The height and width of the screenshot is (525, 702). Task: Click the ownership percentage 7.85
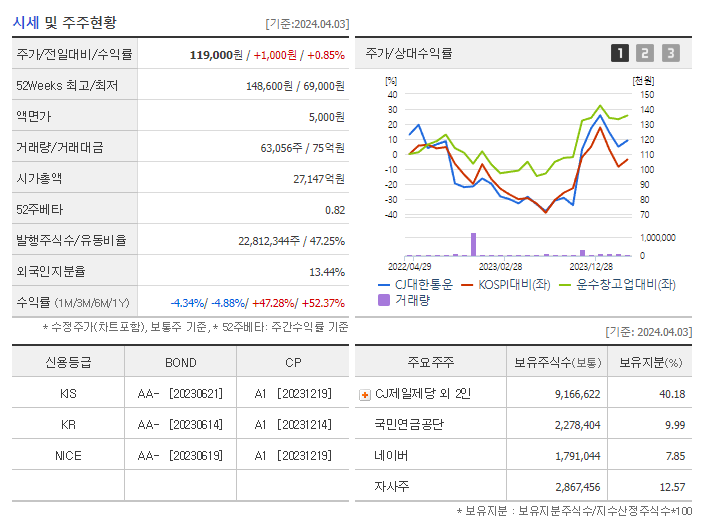tap(675, 456)
